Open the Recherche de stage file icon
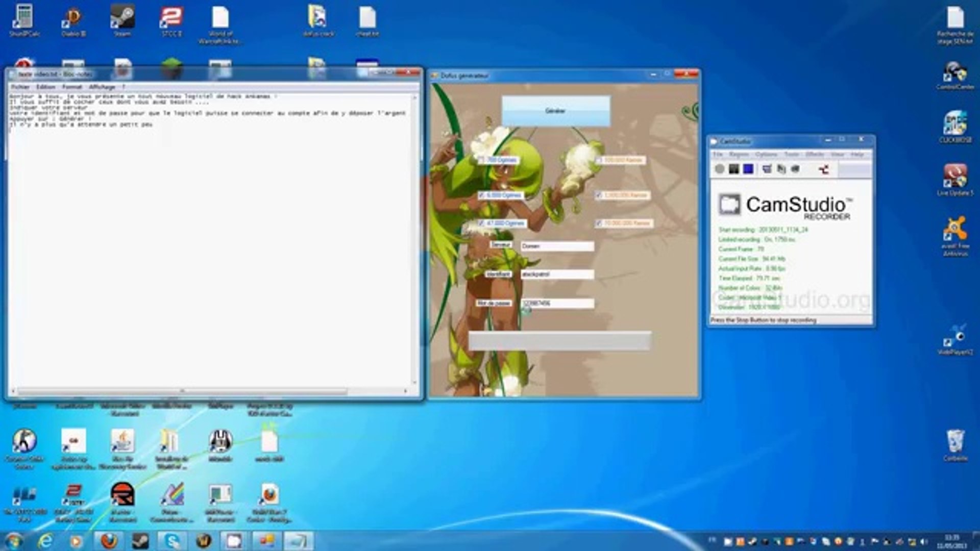The width and height of the screenshot is (980, 551). click(955, 26)
